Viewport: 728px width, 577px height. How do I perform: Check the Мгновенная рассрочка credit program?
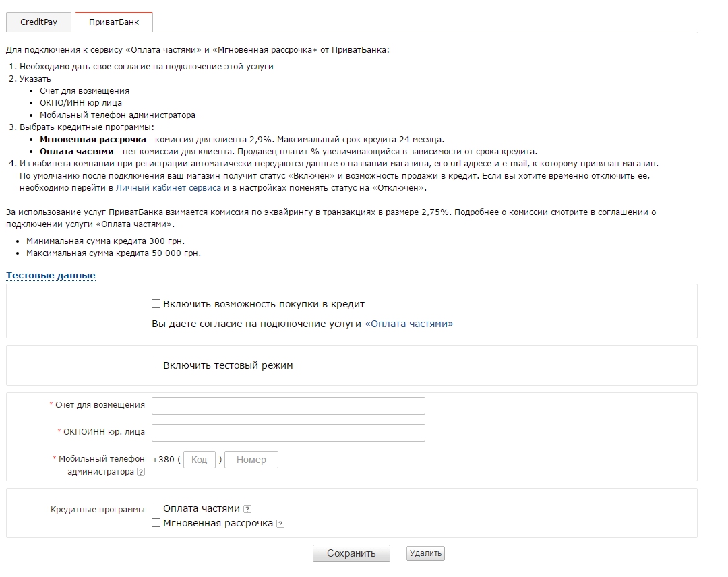coord(156,523)
